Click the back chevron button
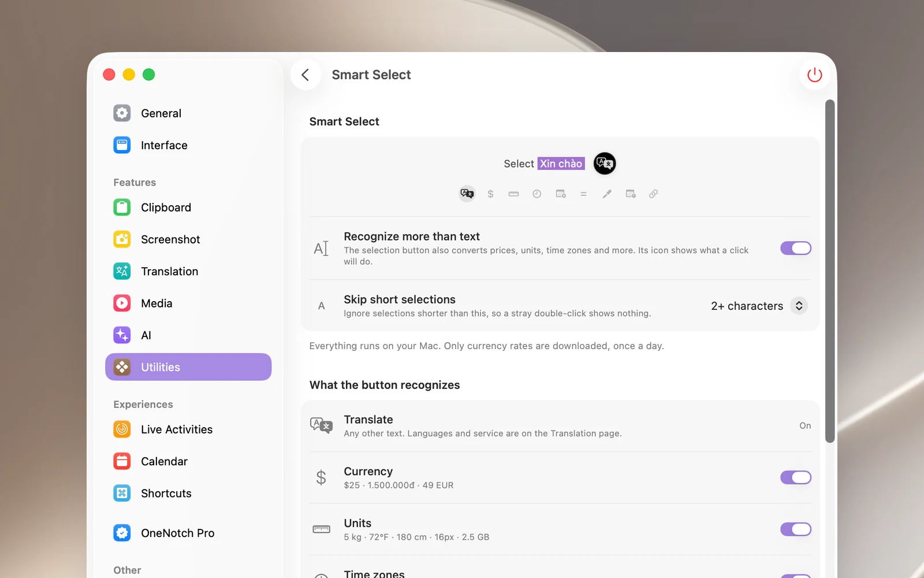The height and width of the screenshot is (578, 924). (x=305, y=75)
